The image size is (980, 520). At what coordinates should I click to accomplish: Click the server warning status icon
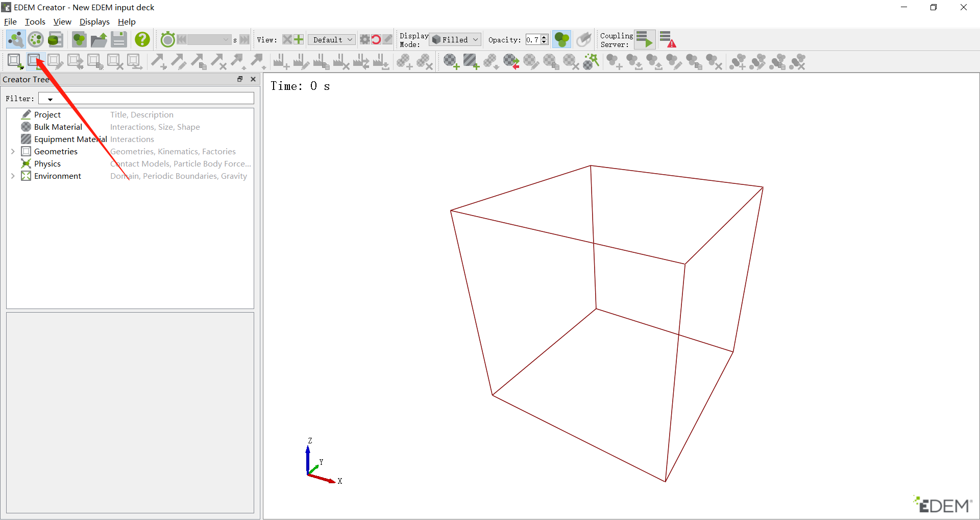point(668,39)
